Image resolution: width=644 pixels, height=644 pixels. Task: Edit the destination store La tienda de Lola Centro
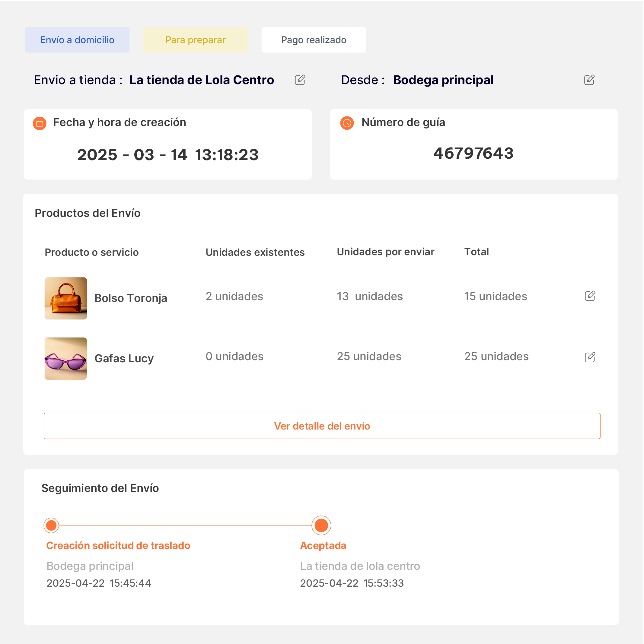300,80
